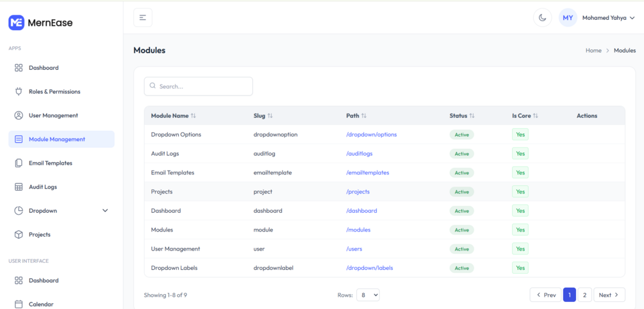This screenshot has height=309, width=644.
Task: Toggle dark mode with the moon icon
Action: click(x=542, y=18)
